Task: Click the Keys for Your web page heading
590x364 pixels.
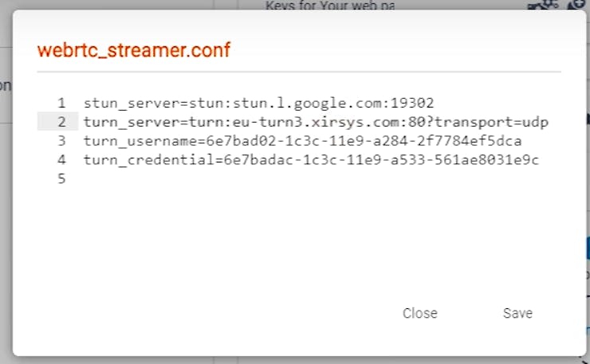Action: click(330, 5)
